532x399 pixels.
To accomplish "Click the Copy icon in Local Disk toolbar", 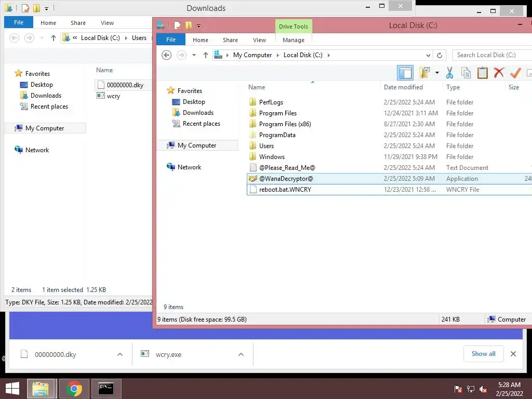I will point(466,73).
